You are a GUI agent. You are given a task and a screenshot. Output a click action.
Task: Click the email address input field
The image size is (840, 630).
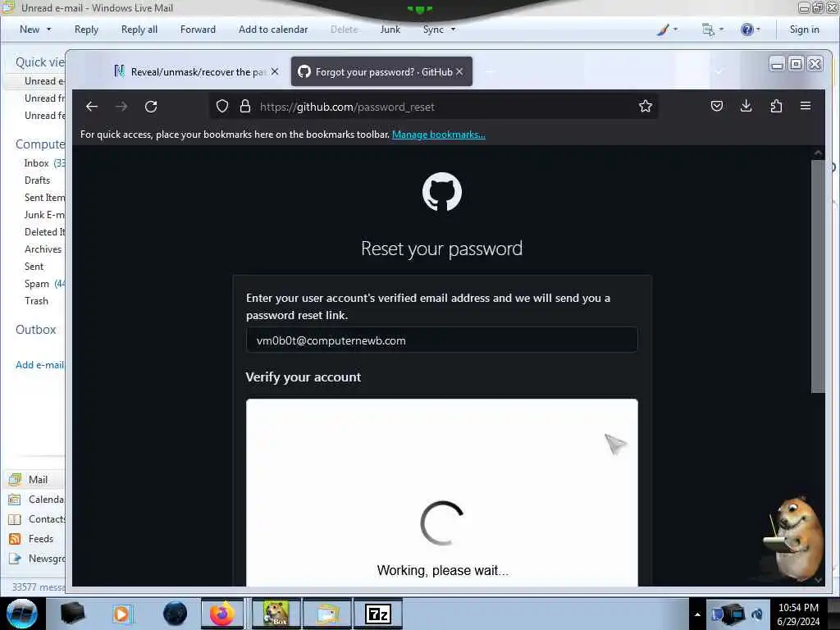pyautogui.click(x=442, y=340)
